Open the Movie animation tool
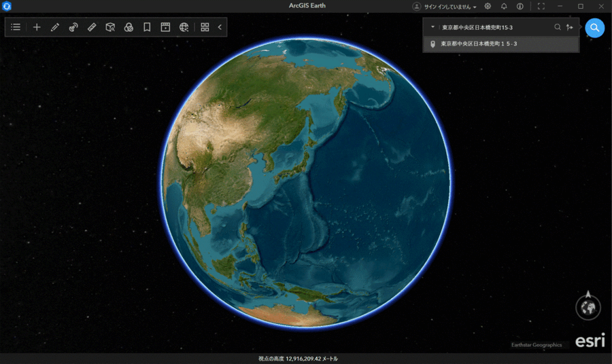The height and width of the screenshot is (364, 612). tap(165, 27)
